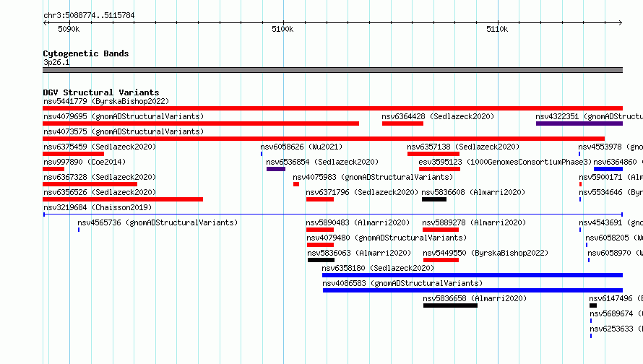Click the left arrow of the ruler
643x364 pixels.
click(46, 22)
